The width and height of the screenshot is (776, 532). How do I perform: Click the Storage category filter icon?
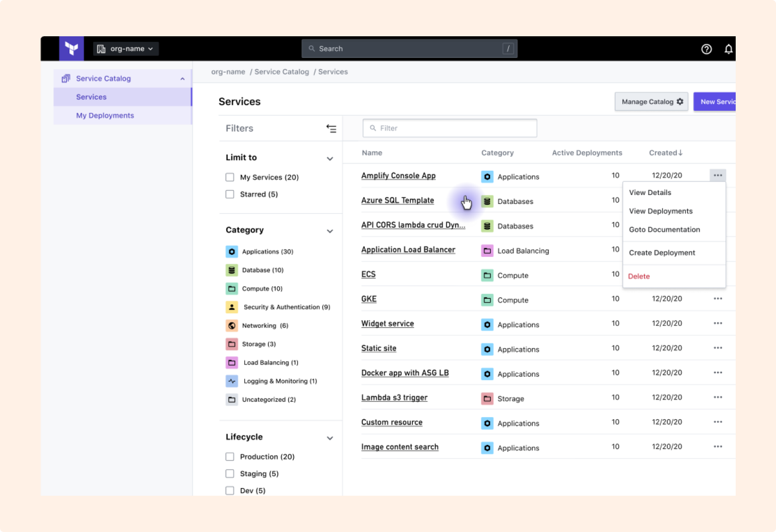click(232, 344)
